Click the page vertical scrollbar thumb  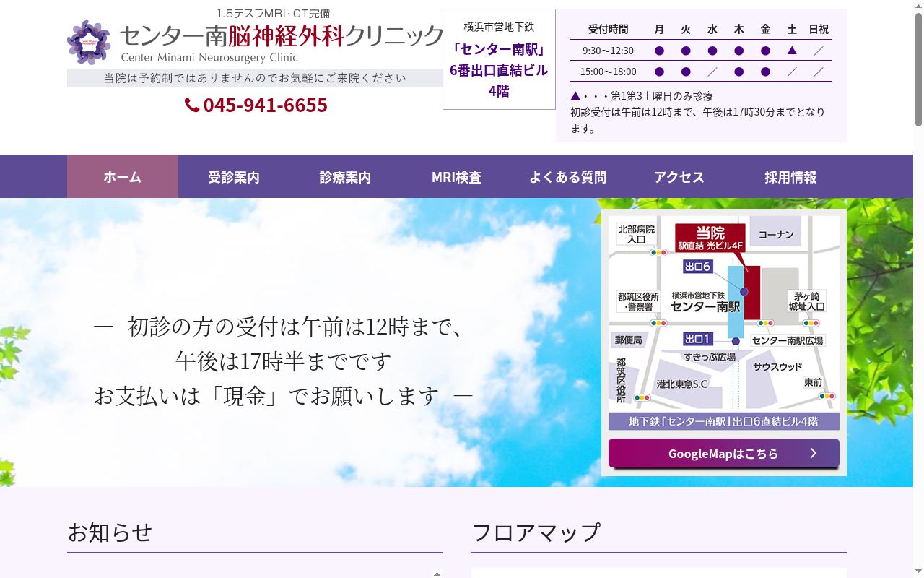click(x=918, y=69)
